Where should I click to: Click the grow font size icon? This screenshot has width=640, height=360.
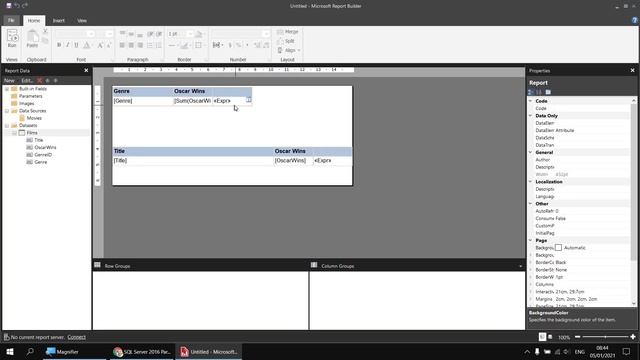pyautogui.click(x=100, y=45)
